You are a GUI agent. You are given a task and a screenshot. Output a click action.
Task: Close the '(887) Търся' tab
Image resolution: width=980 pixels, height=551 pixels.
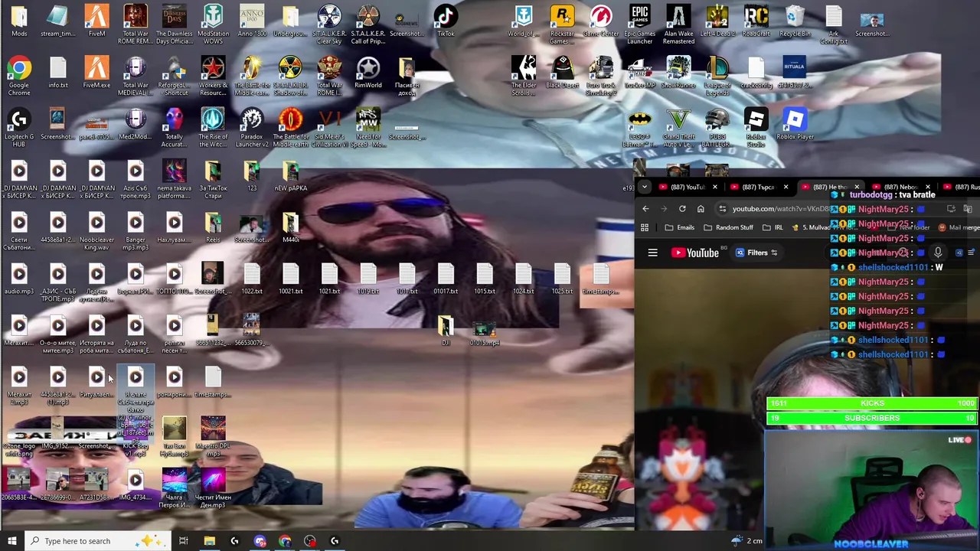786,187
